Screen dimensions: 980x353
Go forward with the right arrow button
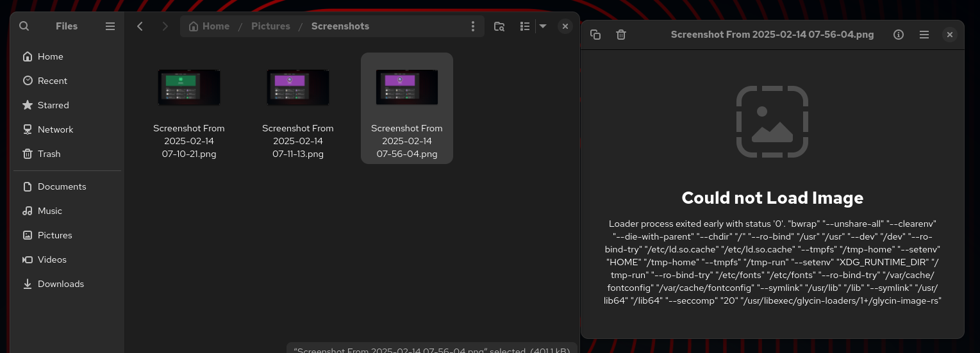(165, 26)
